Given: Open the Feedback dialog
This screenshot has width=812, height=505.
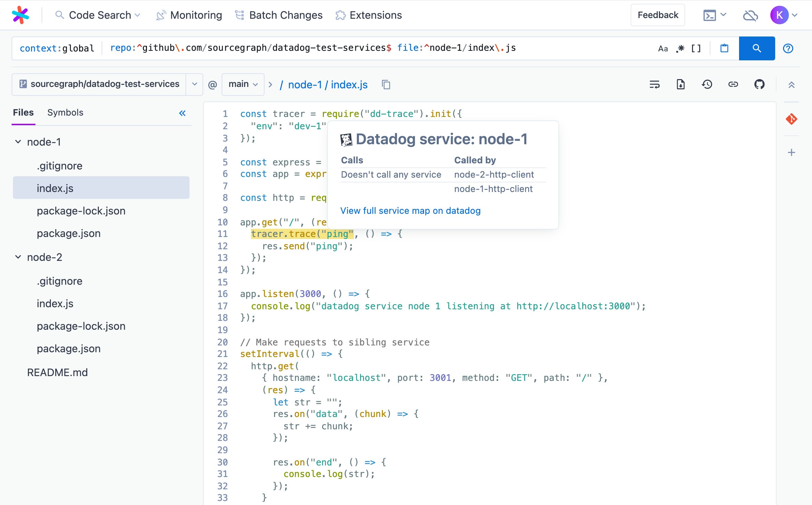Looking at the screenshot, I should [658, 15].
